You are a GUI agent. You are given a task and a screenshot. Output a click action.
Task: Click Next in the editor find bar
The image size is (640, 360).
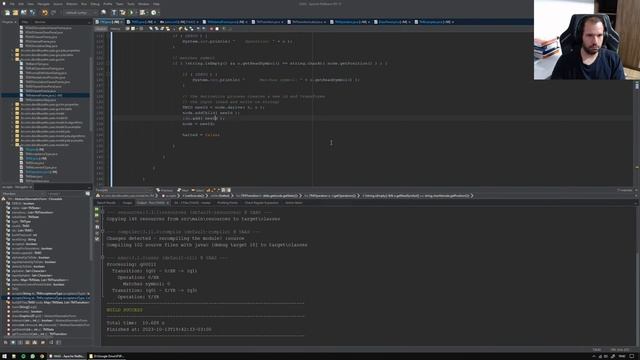click(x=182, y=190)
